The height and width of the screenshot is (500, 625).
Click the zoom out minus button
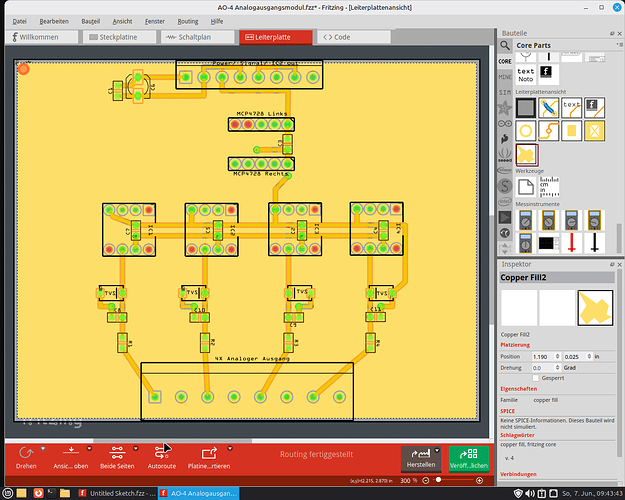(x=426, y=480)
